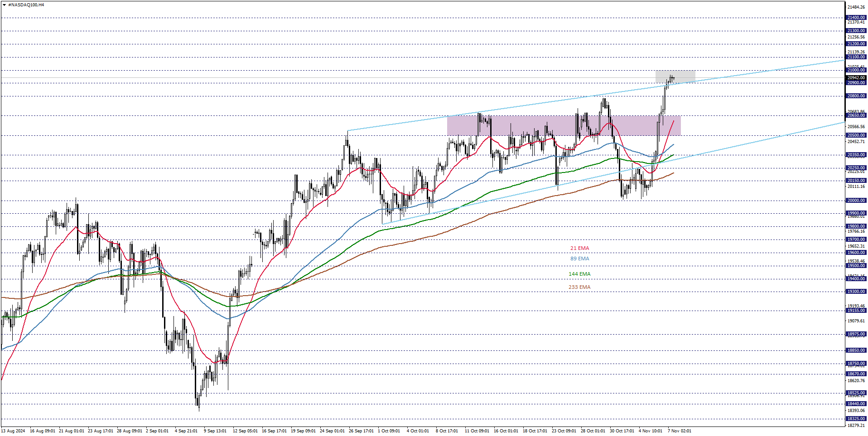Click the 20500.00 level price label
Image resolution: width=868 pixels, height=436 pixels.
tap(856, 135)
